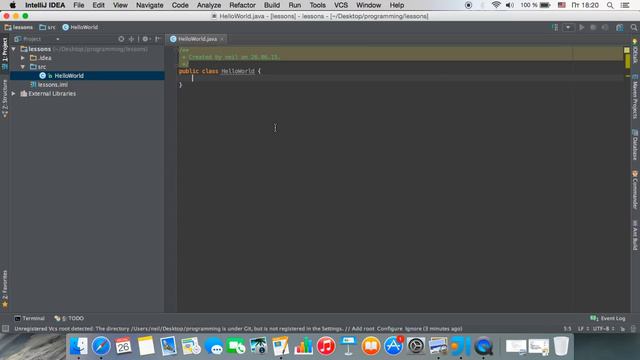Collapse the src folder
Viewport: 640px width, 360px height.
point(23,67)
